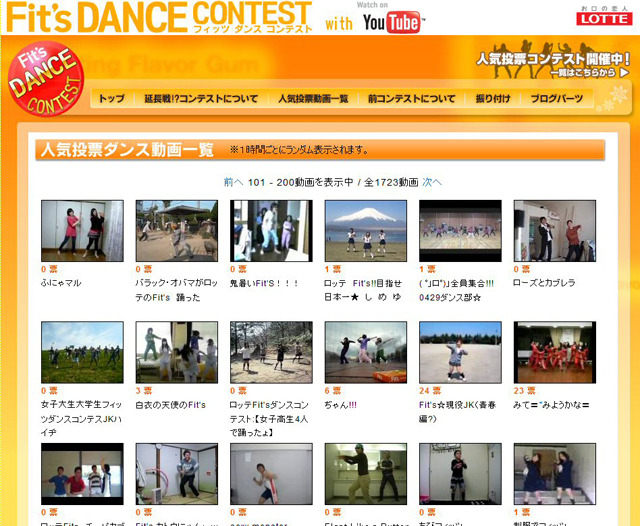Open 延長戦!?コンテストについて menu item
640x526 pixels.
coord(201,98)
